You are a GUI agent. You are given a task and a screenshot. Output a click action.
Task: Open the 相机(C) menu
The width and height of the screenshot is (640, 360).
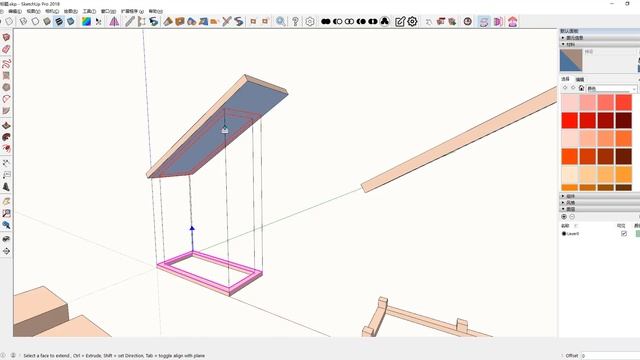[x=52, y=11]
